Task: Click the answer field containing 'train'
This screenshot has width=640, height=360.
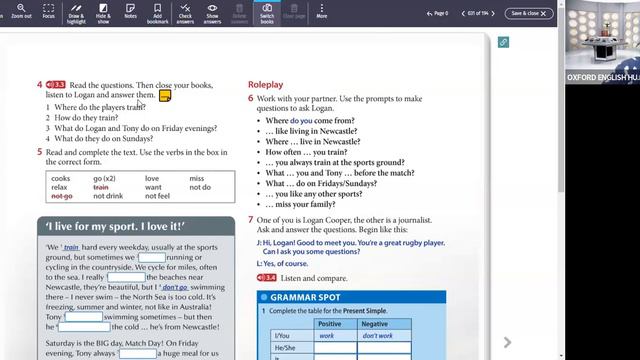Action: coord(71,247)
